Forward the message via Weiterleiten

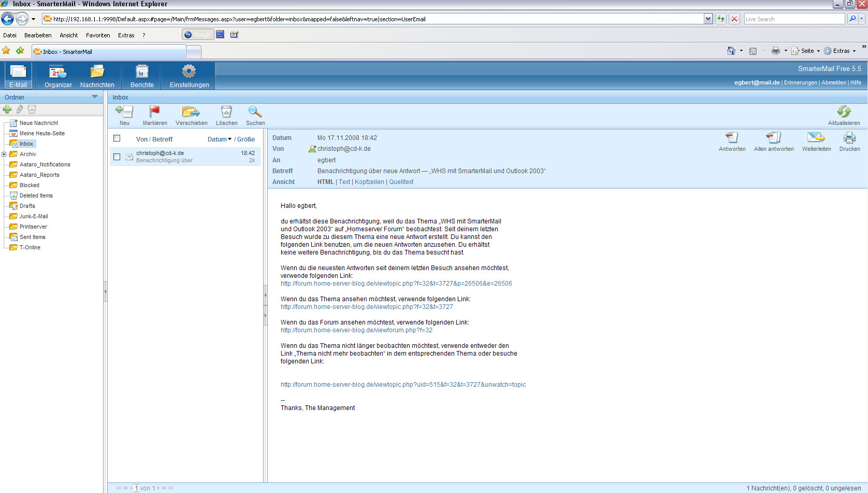(x=816, y=141)
